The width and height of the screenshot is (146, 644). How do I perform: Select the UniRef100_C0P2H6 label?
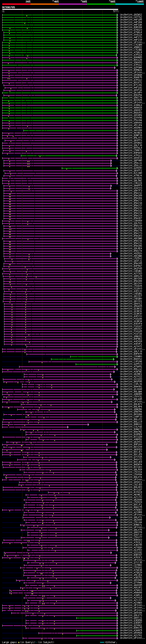click(x=131, y=361)
